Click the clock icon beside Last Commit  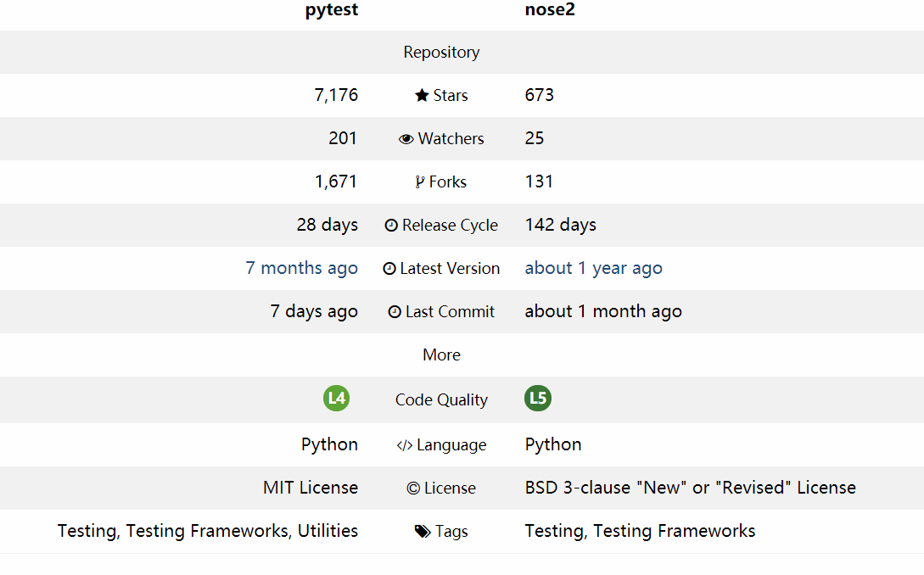395,312
